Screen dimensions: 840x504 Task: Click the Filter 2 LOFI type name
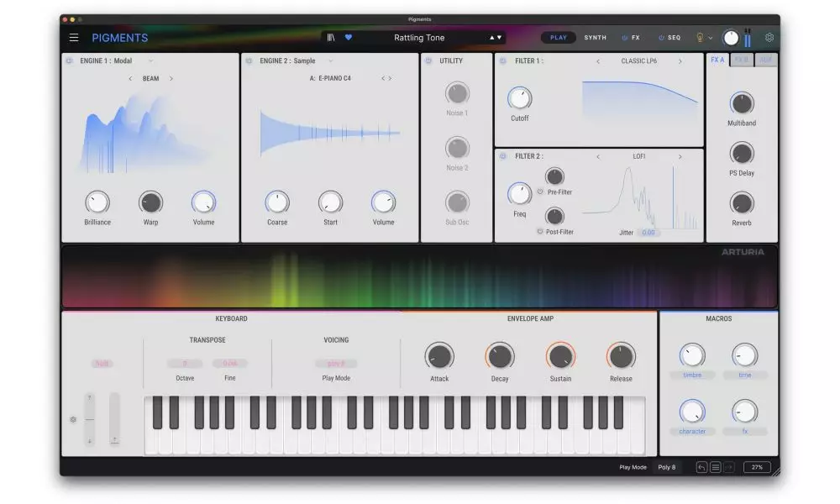click(639, 156)
